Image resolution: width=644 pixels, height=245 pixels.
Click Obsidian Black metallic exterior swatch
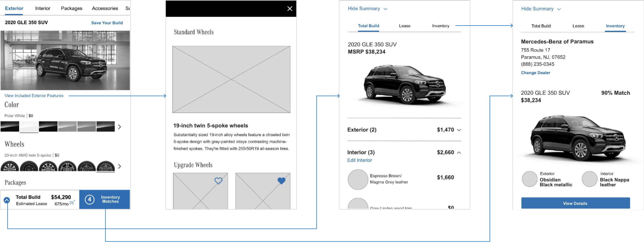[x=529, y=179]
